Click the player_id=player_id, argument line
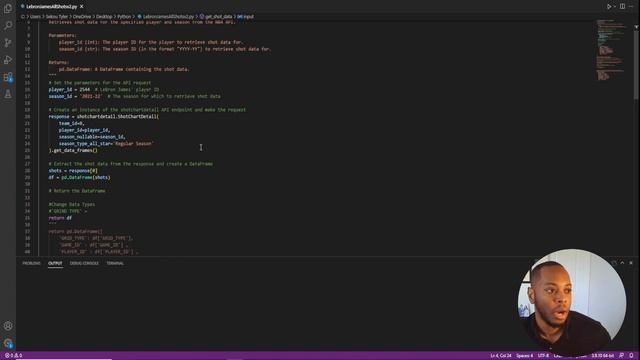 coord(84,130)
